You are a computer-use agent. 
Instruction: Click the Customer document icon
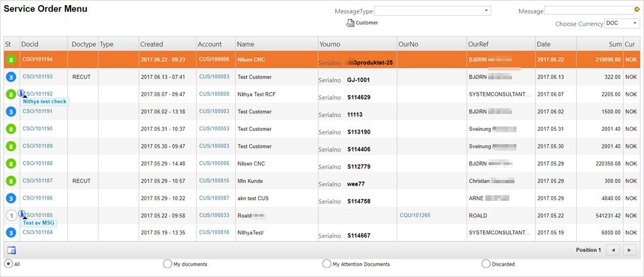(x=350, y=23)
